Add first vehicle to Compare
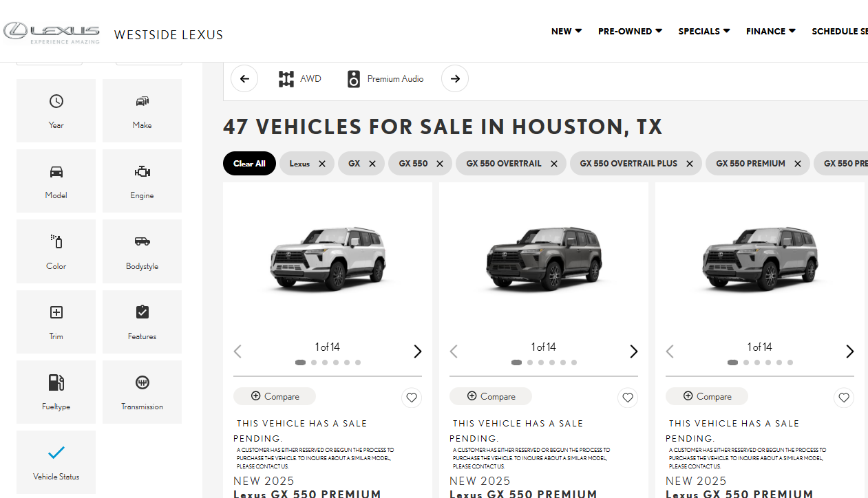Image resolution: width=868 pixels, height=498 pixels. pos(275,396)
